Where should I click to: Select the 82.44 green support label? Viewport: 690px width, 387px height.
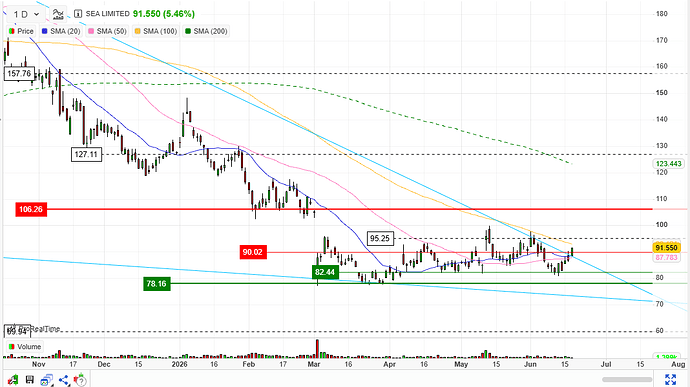pyautogui.click(x=325, y=272)
